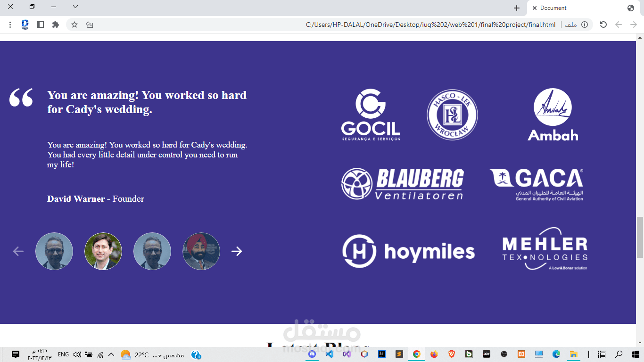
Task: Select the avatar wearing a red turban
Action: pos(201,251)
